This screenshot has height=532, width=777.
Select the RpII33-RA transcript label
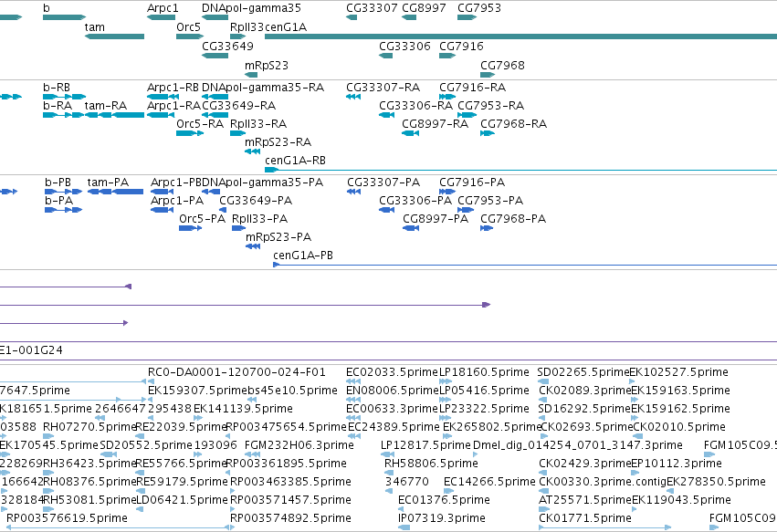pyautogui.click(x=258, y=124)
